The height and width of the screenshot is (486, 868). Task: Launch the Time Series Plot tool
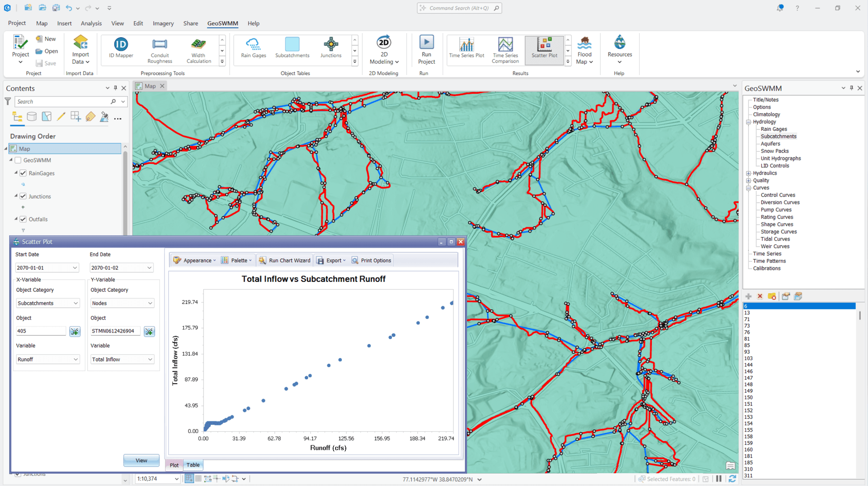click(x=467, y=50)
